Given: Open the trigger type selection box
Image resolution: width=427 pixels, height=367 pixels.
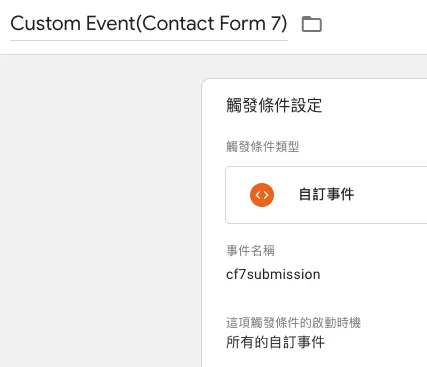Looking at the screenshot, I should pyautogui.click(x=326, y=195).
